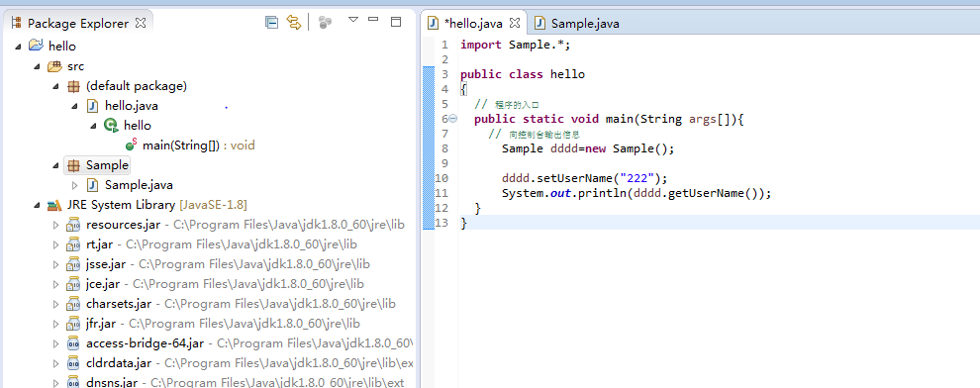The image size is (980, 388).
Task: Collapse the (default package) node
Action: point(55,86)
